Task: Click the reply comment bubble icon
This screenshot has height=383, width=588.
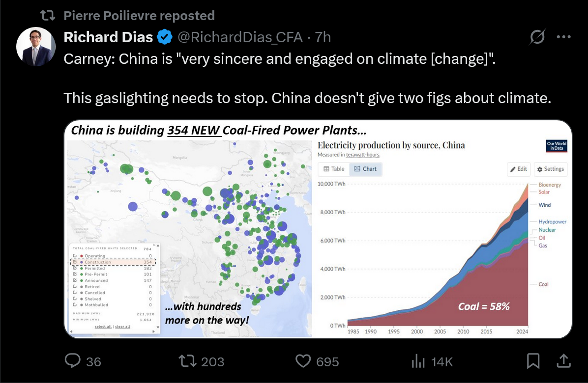Action: pos(73,361)
